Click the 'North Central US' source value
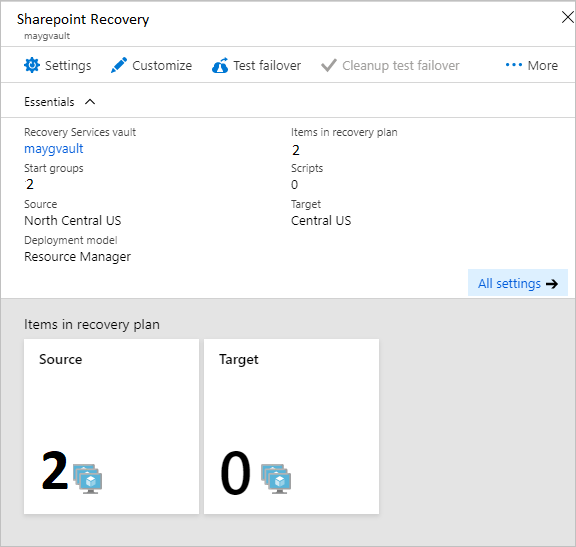 [73, 220]
